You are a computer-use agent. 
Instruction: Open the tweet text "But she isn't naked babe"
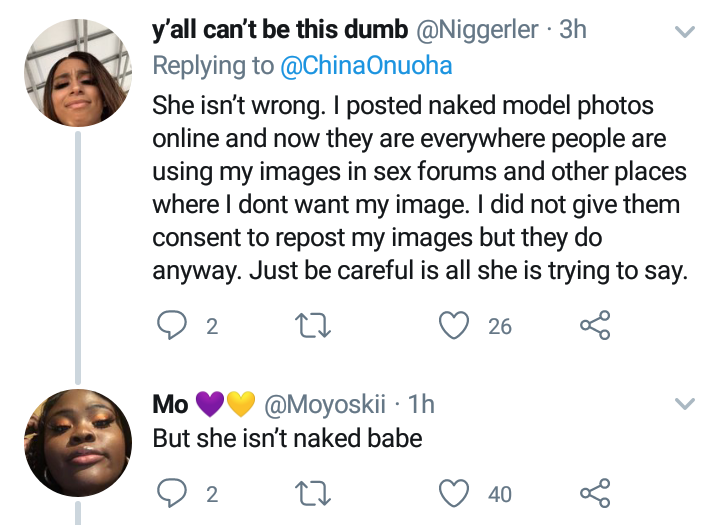pos(287,438)
